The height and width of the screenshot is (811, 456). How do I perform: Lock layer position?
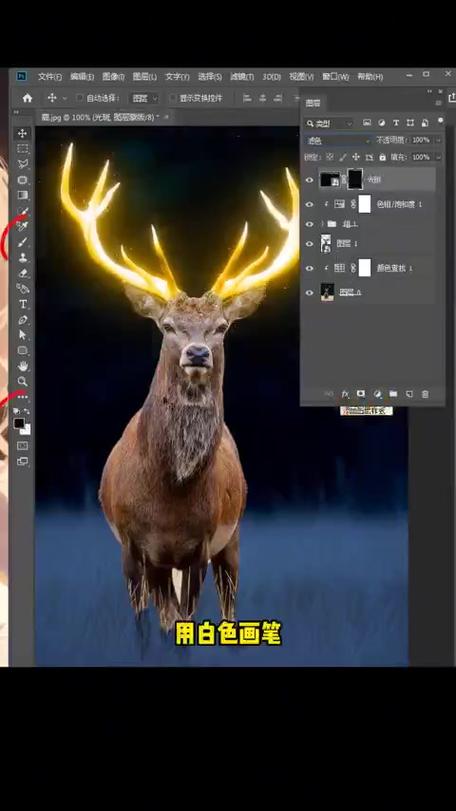point(356,157)
